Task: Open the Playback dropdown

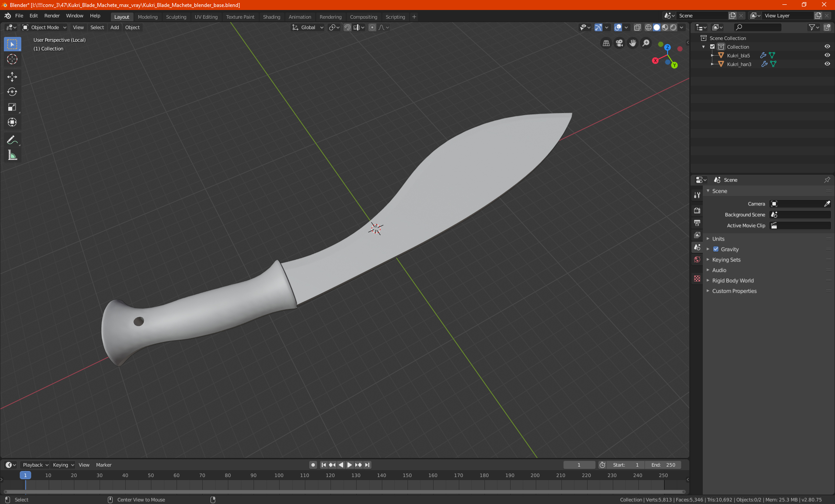Action: (35, 465)
